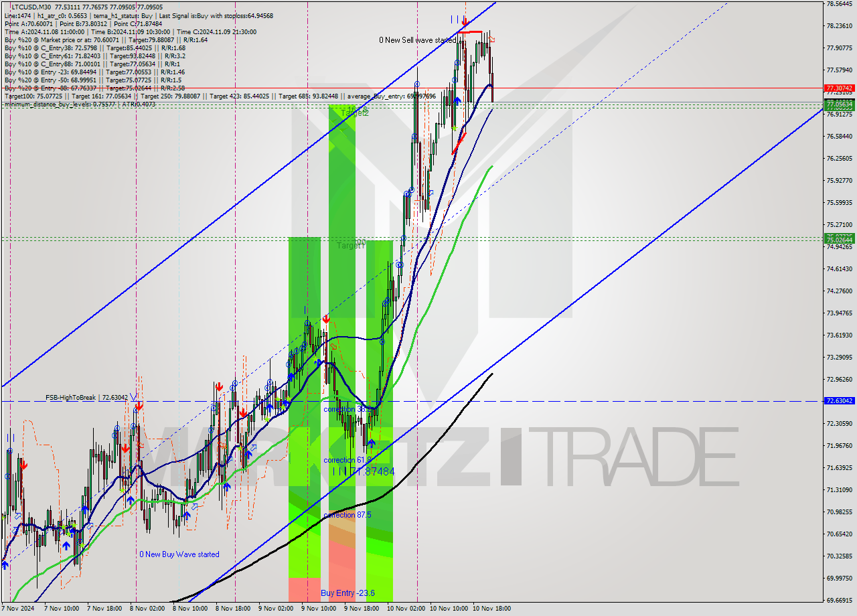Select the 'correction 38.2' label

347,409
